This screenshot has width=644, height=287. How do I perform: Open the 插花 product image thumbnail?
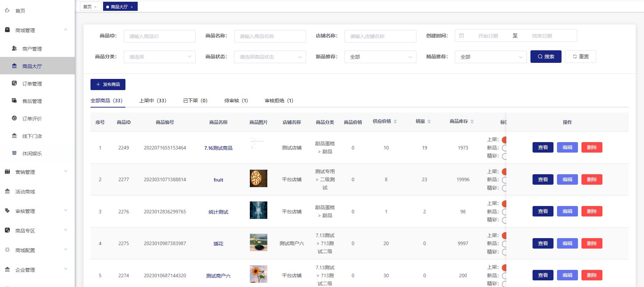tap(259, 242)
